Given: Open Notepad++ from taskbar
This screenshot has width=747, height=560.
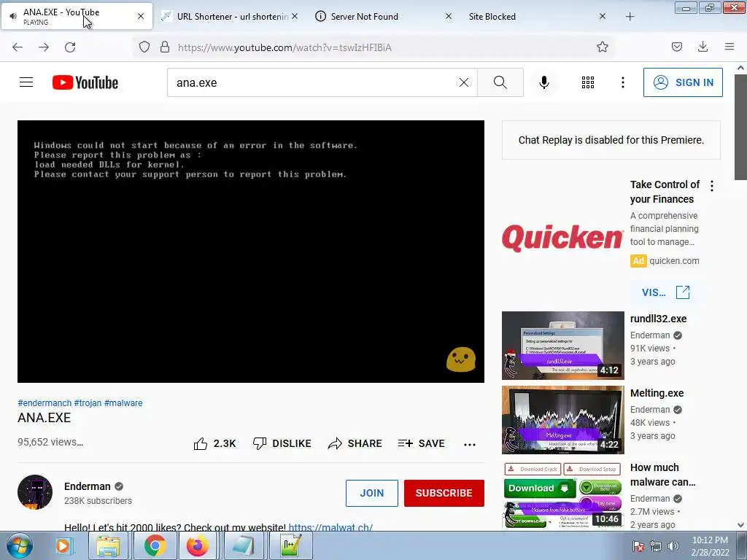Looking at the screenshot, I should (x=290, y=545).
